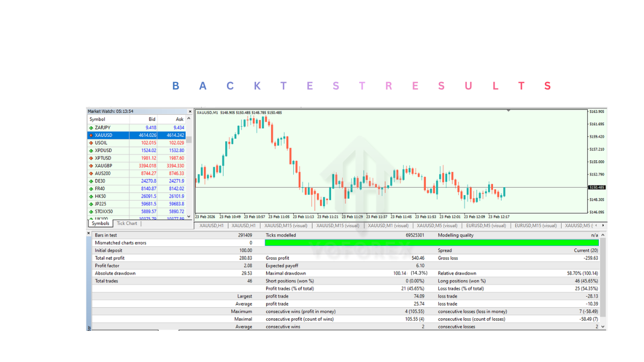The height and width of the screenshot is (362, 644).
Task: Click the Total net profit value 280.83
Action: click(246, 258)
